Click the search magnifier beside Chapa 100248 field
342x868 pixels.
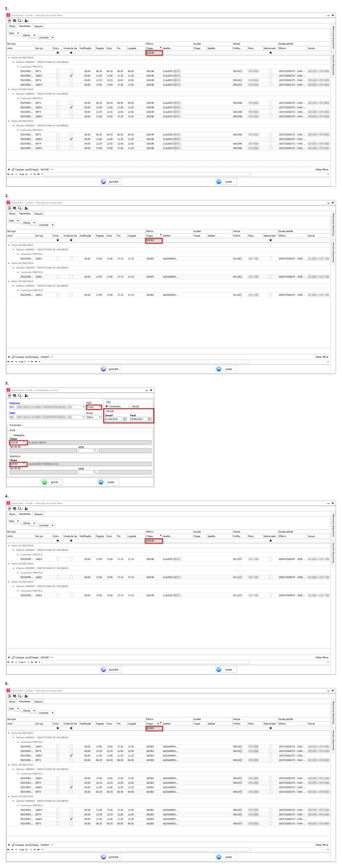click(24, 442)
